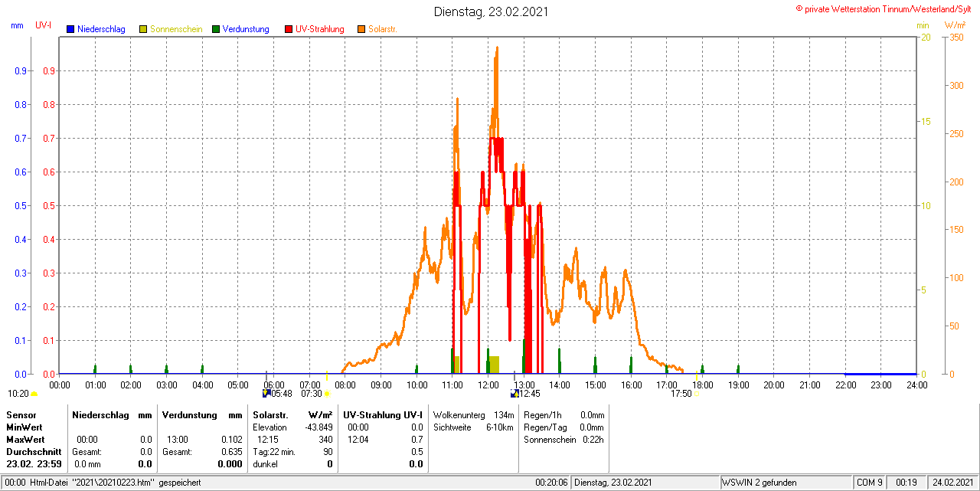Click the private Wetterstation Tinnum/Westerland/Sylt copyright text
This screenshot has width=980, height=491.
point(884,8)
